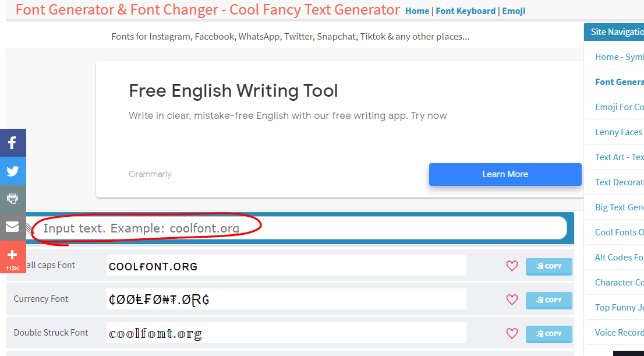Select Alt Codes in site navigation
Screen dimensions: 644x356
[x=619, y=258]
